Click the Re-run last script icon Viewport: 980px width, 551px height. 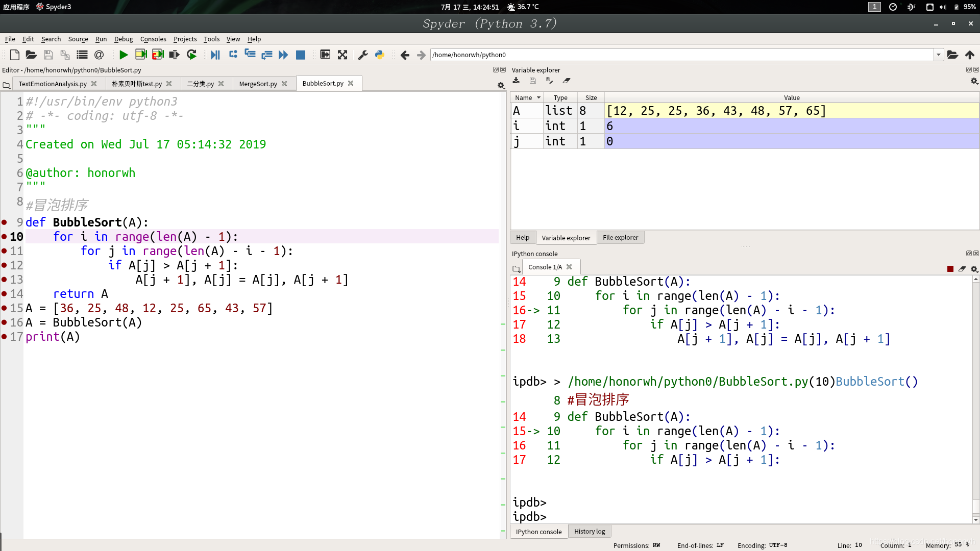tap(191, 55)
